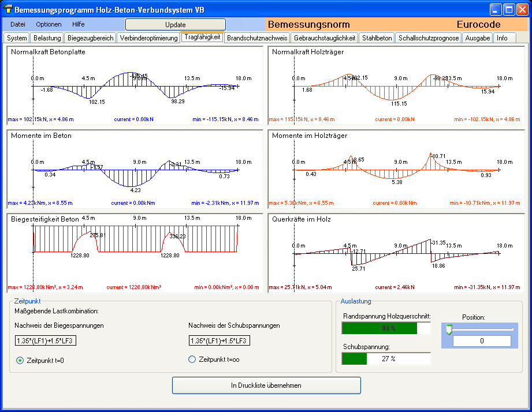Go to the Ausgabe tab
532x412 pixels.
tap(478, 38)
